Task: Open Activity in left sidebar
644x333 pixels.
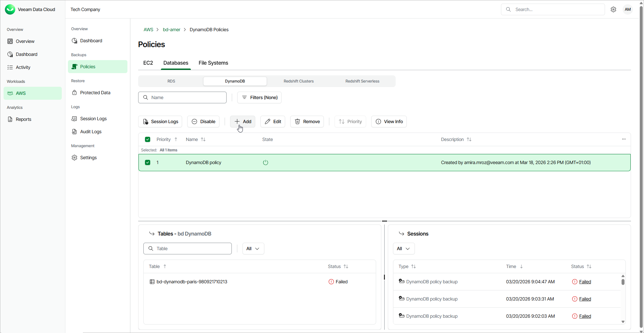Action: 33,67
